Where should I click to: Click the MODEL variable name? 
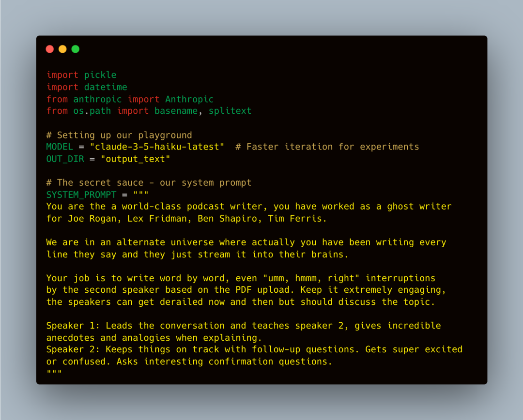(60, 147)
